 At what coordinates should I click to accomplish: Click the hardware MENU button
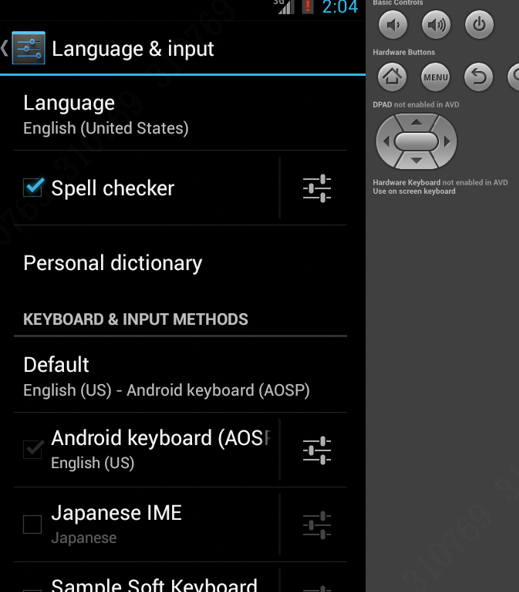[435, 77]
